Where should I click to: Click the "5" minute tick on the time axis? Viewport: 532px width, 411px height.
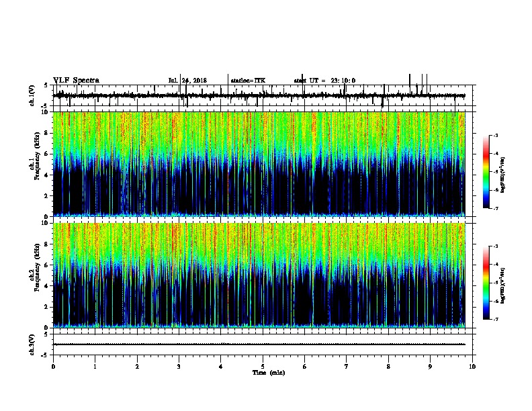pos(263,367)
